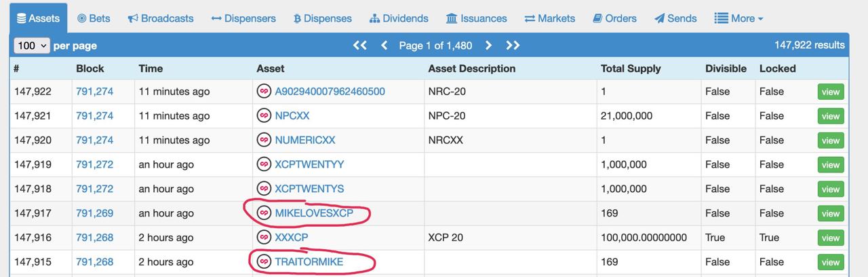The width and height of the screenshot is (868, 277).
Task: Click the asset icon next to XXXCP
Action: 264,238
